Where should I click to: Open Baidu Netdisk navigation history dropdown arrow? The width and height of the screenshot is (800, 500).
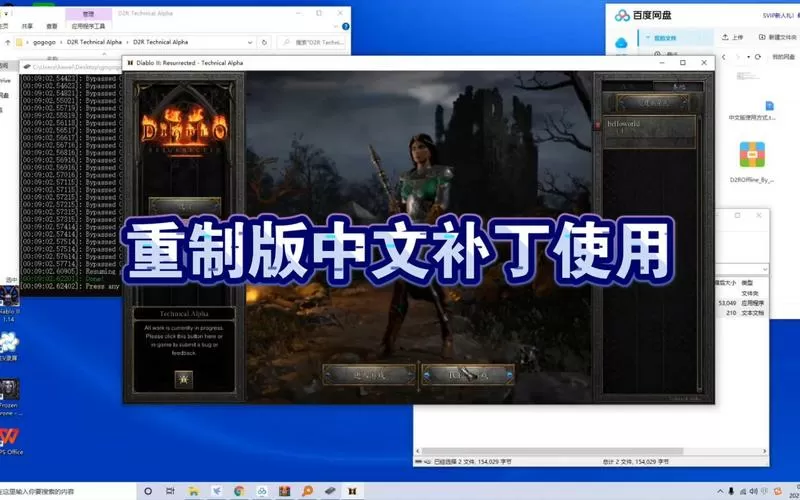pos(748,57)
